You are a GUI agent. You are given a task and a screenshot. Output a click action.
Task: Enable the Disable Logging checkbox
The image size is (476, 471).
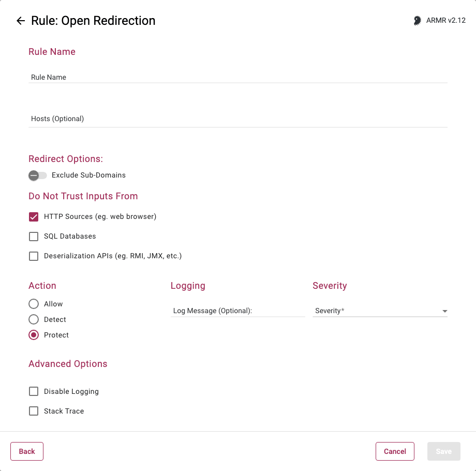click(34, 391)
